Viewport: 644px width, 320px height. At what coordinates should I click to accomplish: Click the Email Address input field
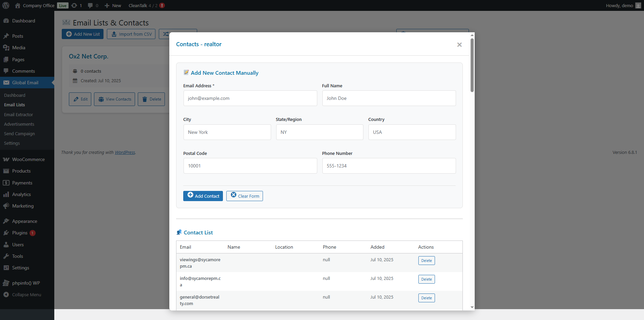point(250,98)
